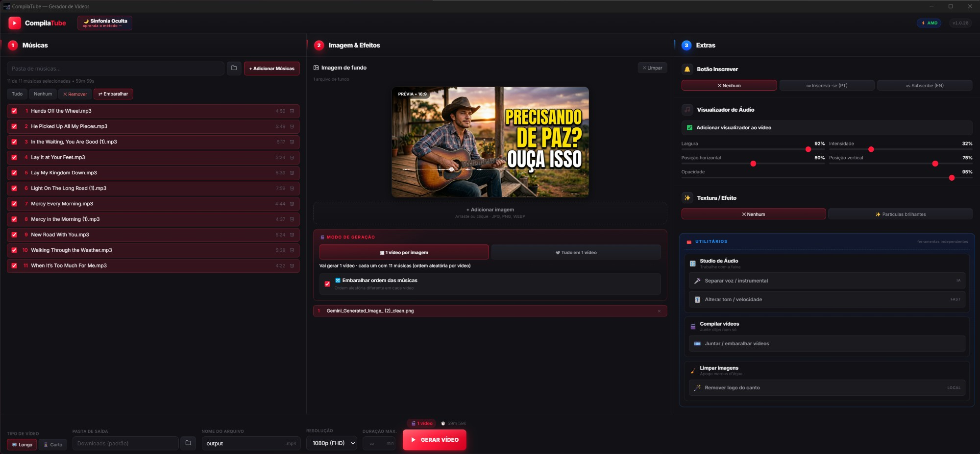
Task: Remove Gemini_Generated_Image file with x icon
Action: coord(659,311)
